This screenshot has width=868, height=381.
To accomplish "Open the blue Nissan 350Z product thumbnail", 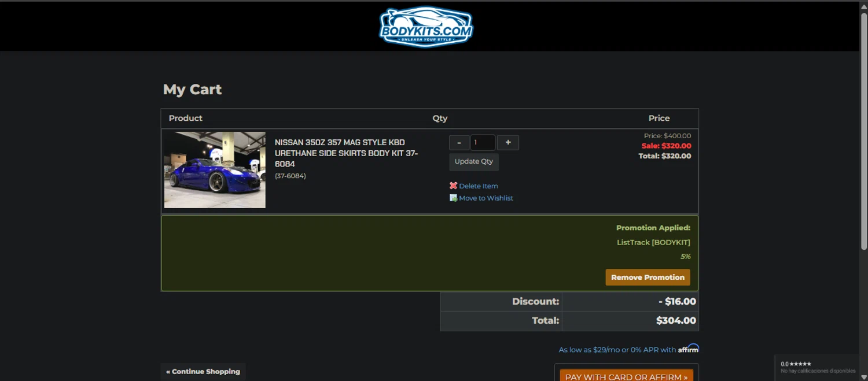I will click(x=215, y=170).
